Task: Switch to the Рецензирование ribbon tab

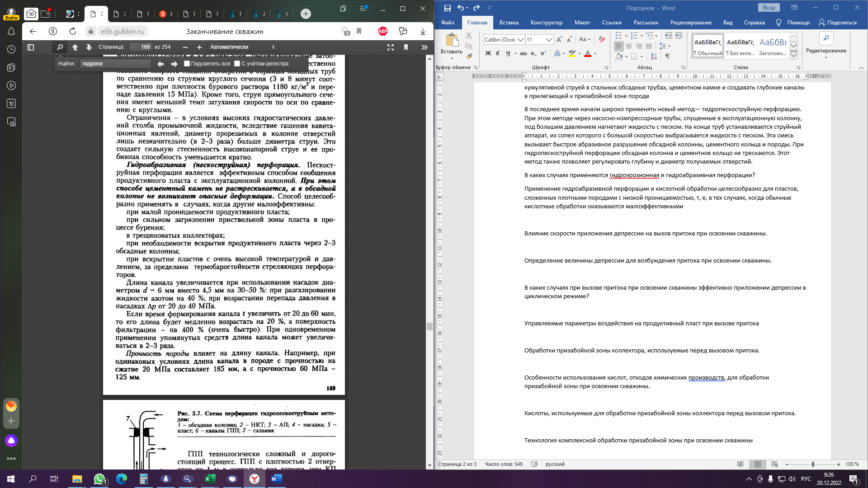Action: (691, 23)
